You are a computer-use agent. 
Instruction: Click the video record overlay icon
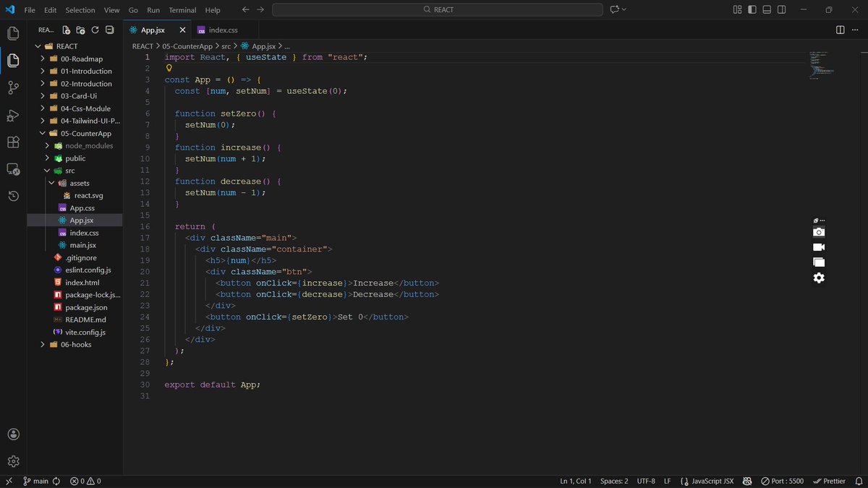(819, 247)
